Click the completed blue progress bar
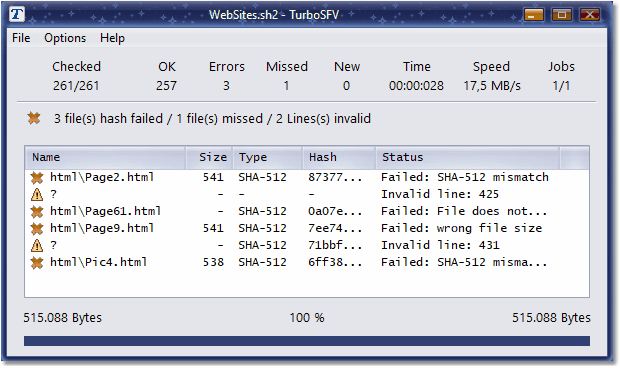The height and width of the screenshot is (368, 620). tap(307, 341)
